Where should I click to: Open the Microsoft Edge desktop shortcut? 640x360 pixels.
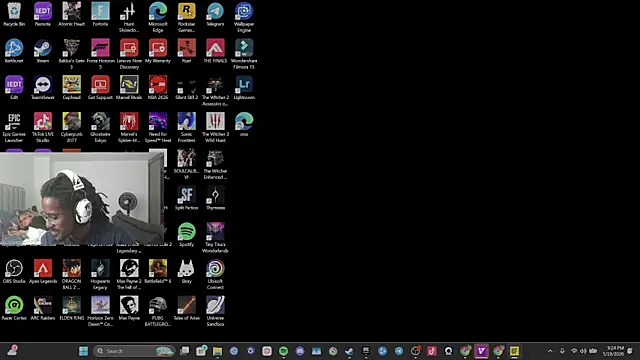(x=158, y=17)
